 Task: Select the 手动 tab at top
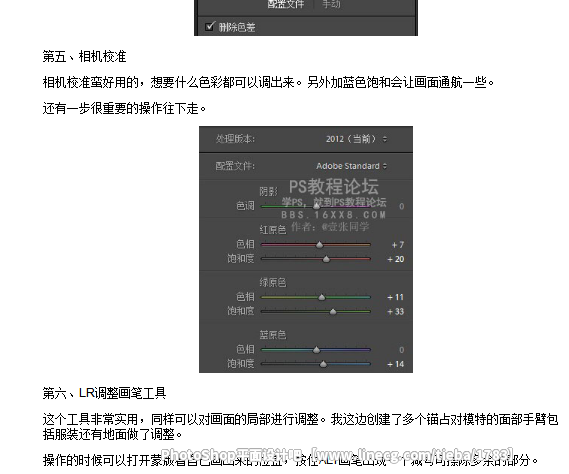tap(332, 4)
